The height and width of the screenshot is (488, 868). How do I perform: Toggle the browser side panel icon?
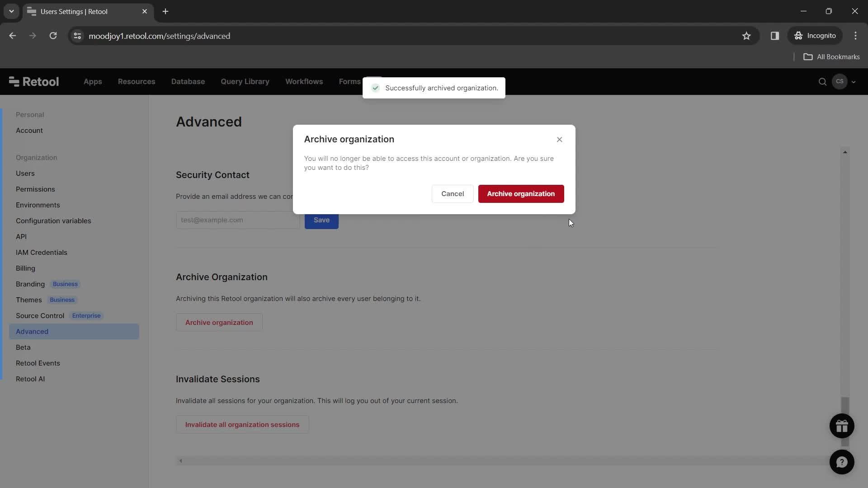point(775,36)
